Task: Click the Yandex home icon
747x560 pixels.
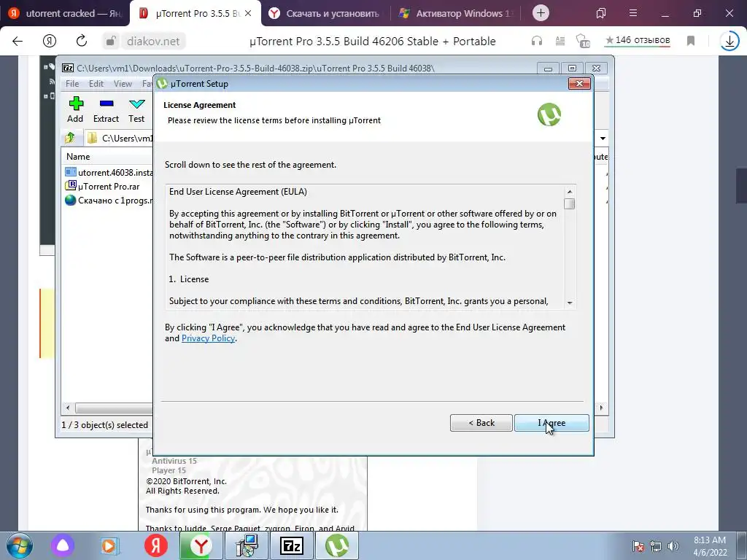Action: (x=50, y=41)
